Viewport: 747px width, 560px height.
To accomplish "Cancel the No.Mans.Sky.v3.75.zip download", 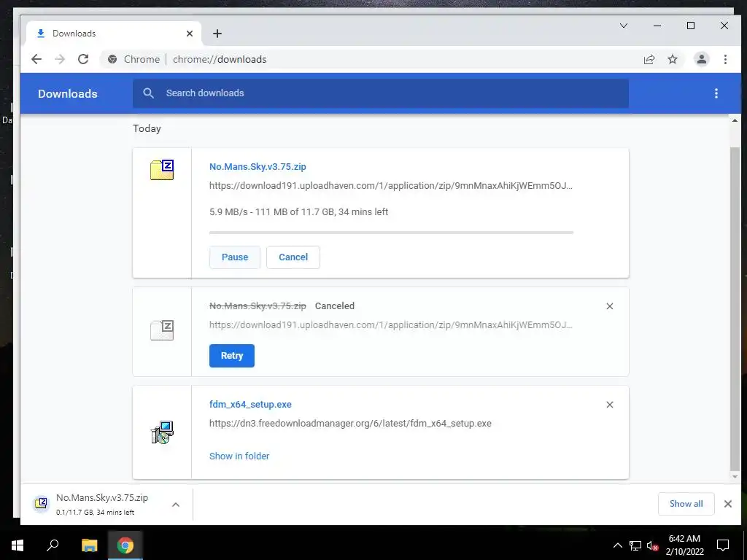I will [x=293, y=257].
